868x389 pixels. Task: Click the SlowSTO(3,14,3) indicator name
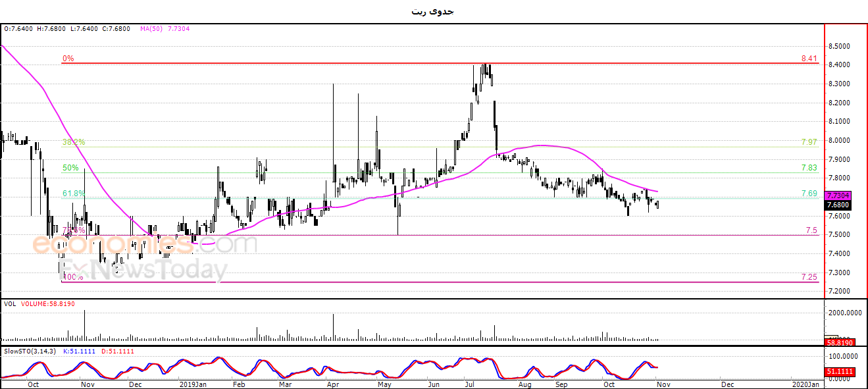pyautogui.click(x=30, y=351)
